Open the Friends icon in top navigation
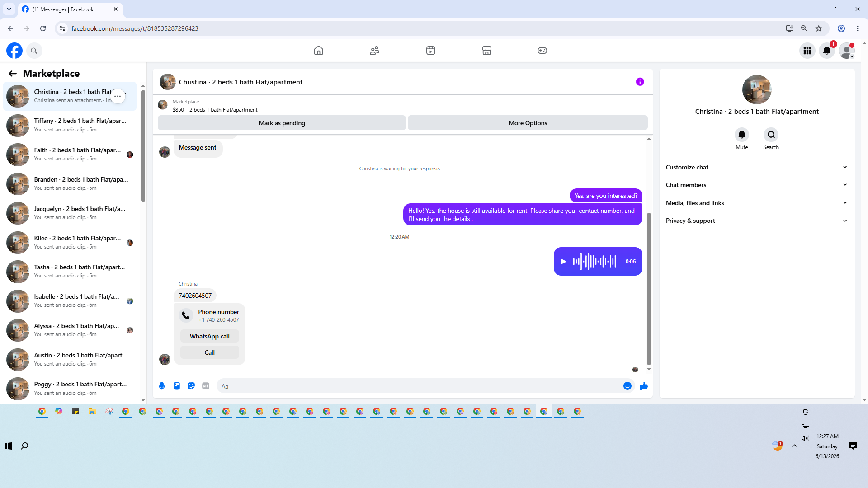 [375, 51]
